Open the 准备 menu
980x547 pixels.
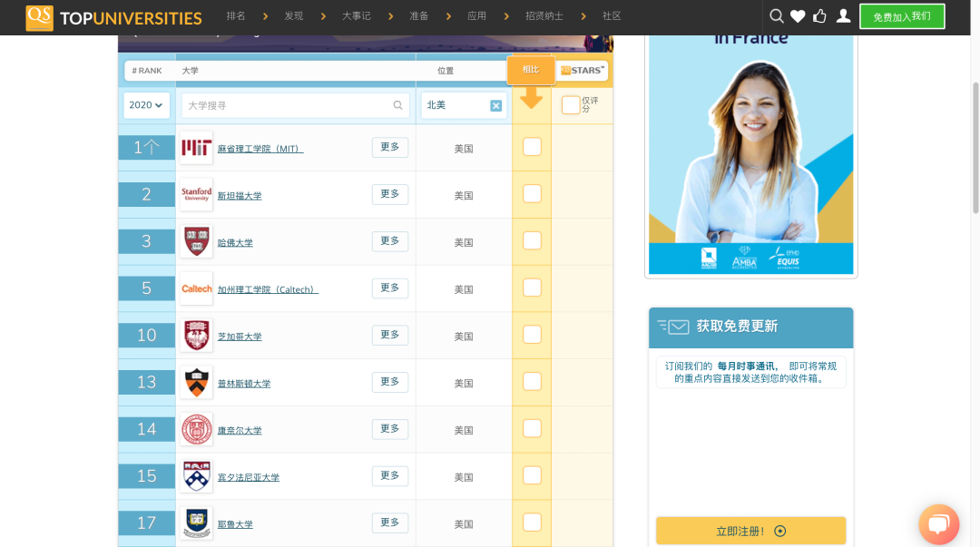(418, 16)
